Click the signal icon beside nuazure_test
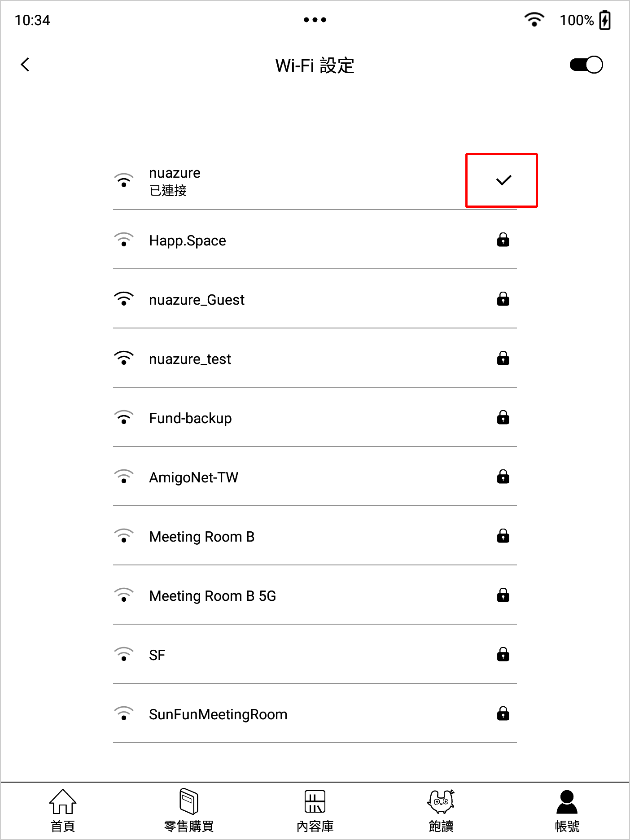Screen dimensions: 630x840 [x=124, y=358]
